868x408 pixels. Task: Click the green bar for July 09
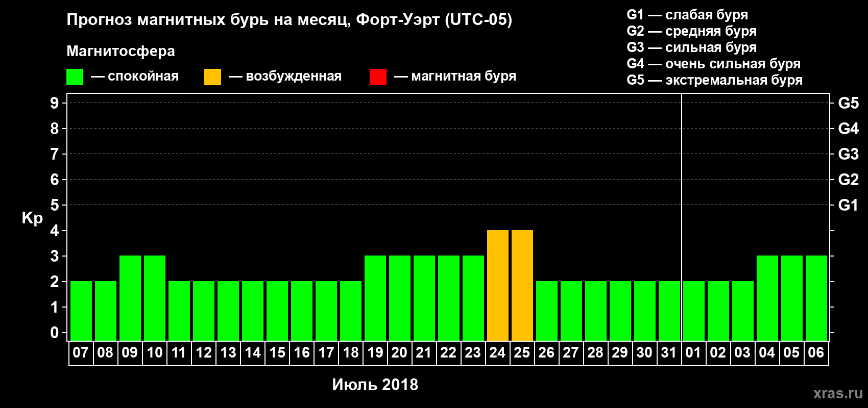coord(130,298)
